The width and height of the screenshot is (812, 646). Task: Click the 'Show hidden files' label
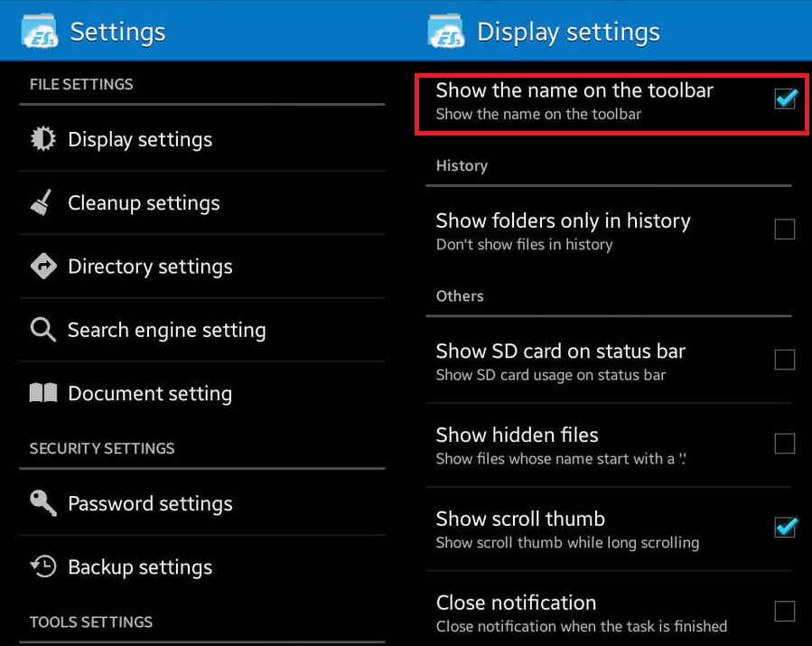pyautogui.click(x=517, y=435)
